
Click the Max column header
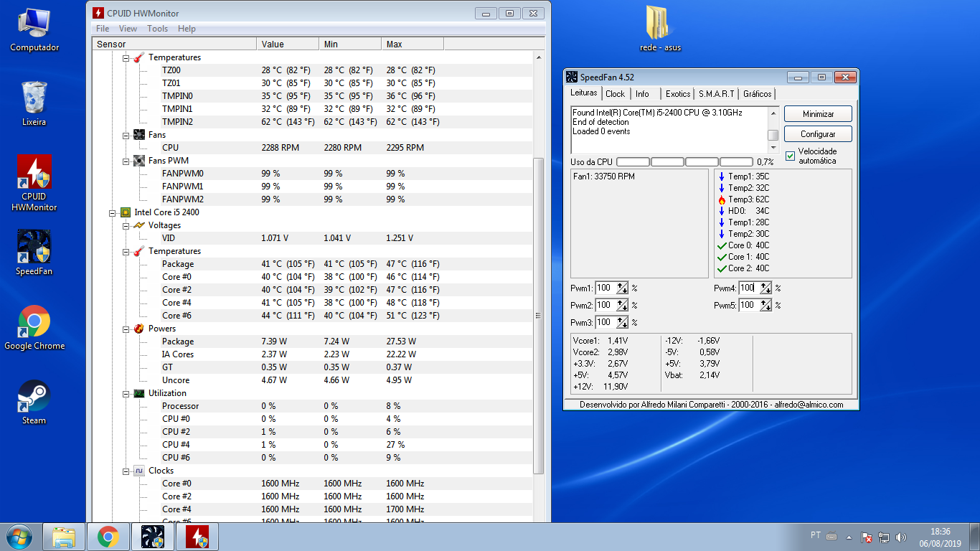click(x=413, y=44)
